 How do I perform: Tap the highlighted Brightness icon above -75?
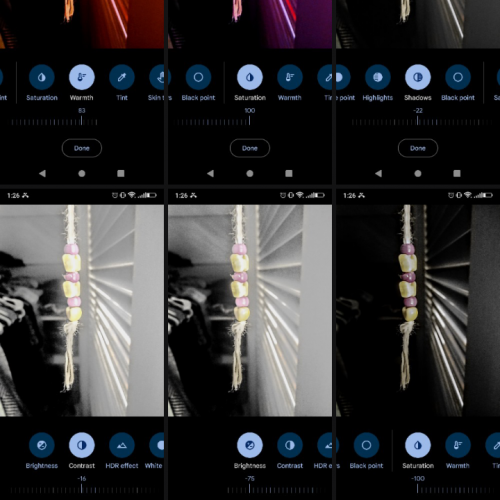(250, 445)
